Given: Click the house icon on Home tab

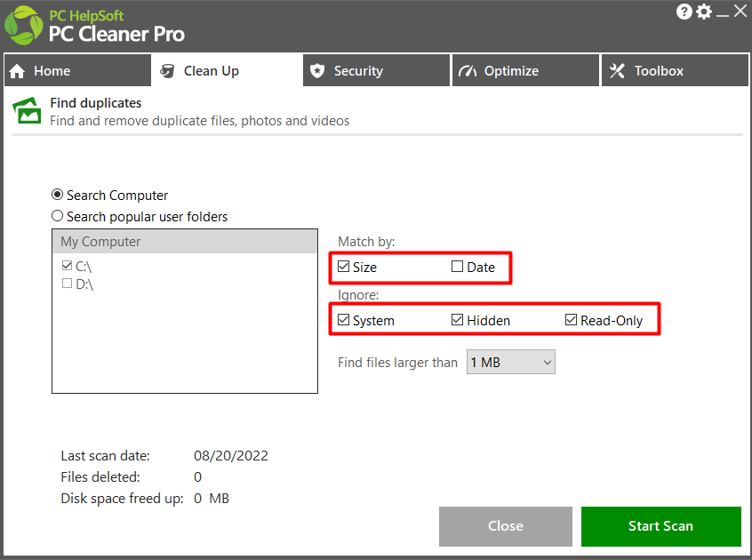Looking at the screenshot, I should (17, 71).
